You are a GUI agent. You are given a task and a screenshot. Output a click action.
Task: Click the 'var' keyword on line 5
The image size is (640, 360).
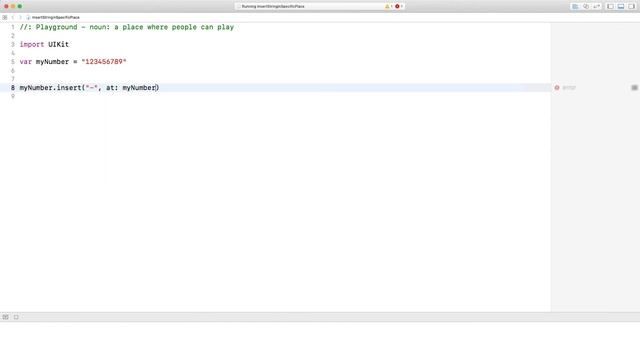point(26,62)
